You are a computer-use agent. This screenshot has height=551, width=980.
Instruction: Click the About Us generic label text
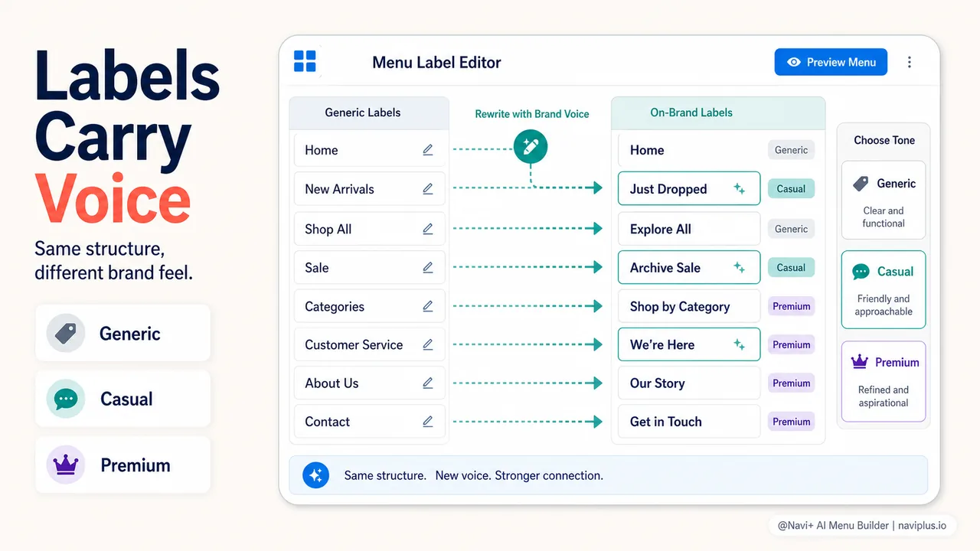coord(332,383)
